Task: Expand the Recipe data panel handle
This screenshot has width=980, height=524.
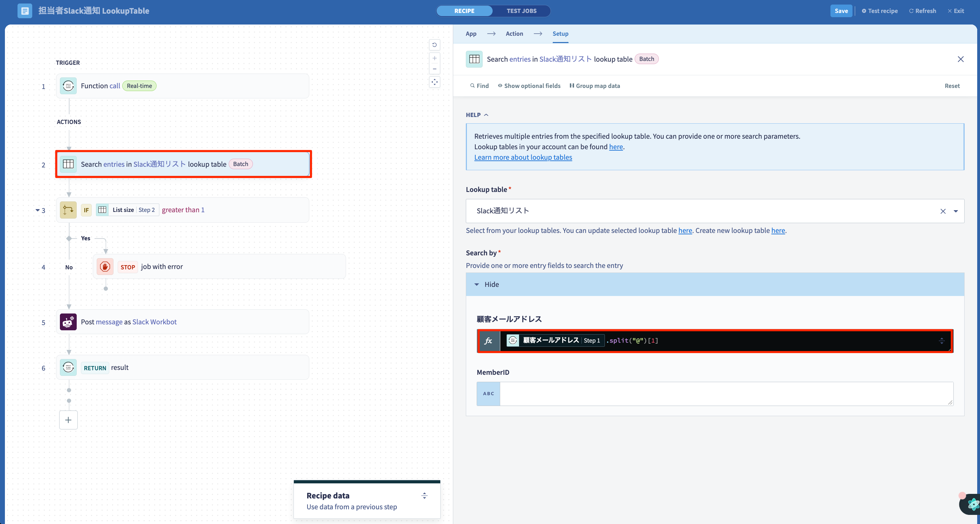Action: point(425,496)
